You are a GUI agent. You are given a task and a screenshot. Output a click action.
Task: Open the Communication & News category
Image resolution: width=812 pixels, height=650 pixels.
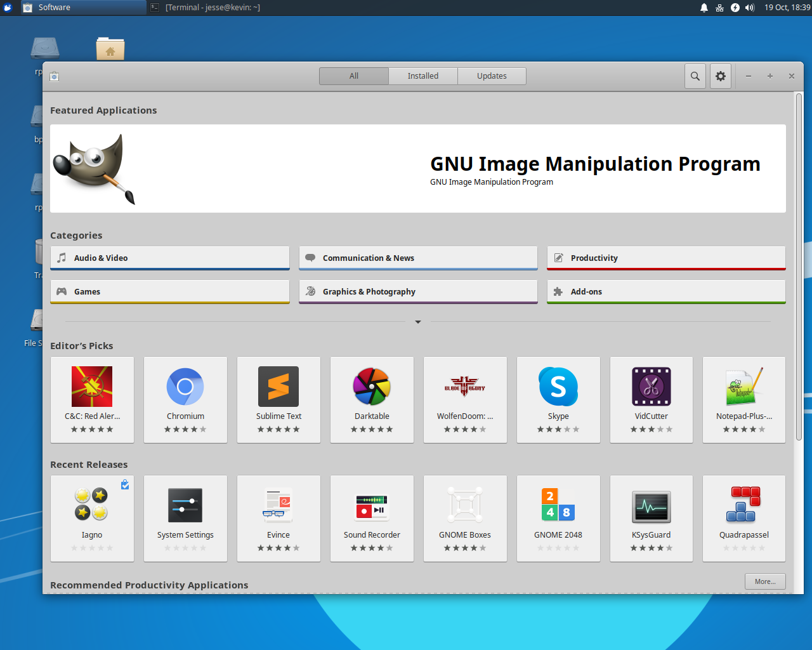(418, 258)
